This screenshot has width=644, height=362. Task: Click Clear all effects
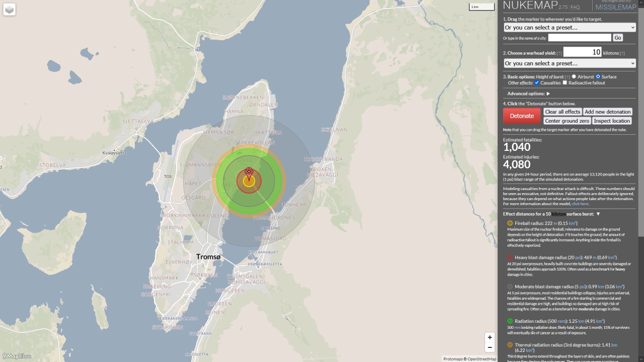click(x=562, y=112)
